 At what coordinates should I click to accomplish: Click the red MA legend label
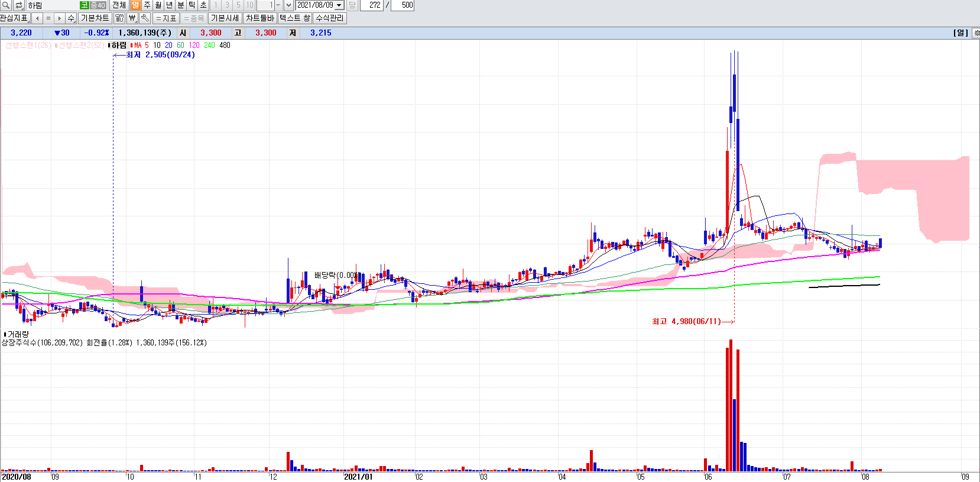pos(138,45)
